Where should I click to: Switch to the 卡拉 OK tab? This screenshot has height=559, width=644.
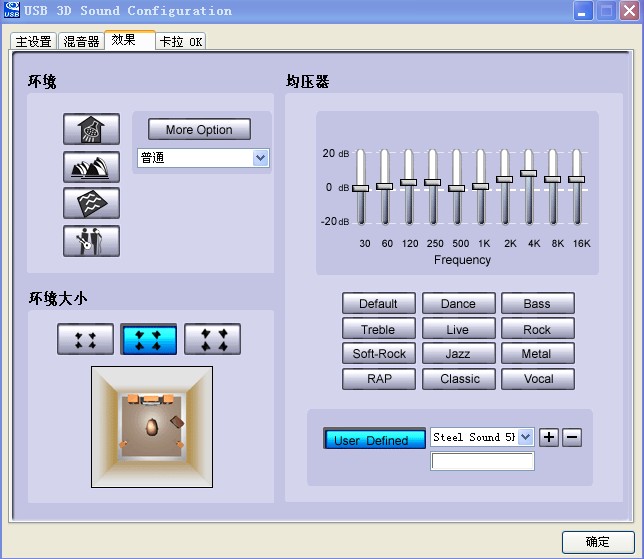click(x=181, y=41)
